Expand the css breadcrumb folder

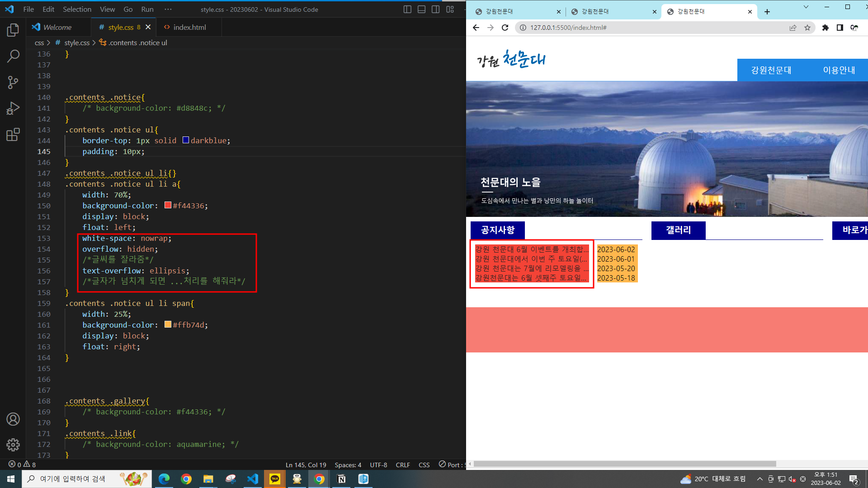tap(39, 42)
